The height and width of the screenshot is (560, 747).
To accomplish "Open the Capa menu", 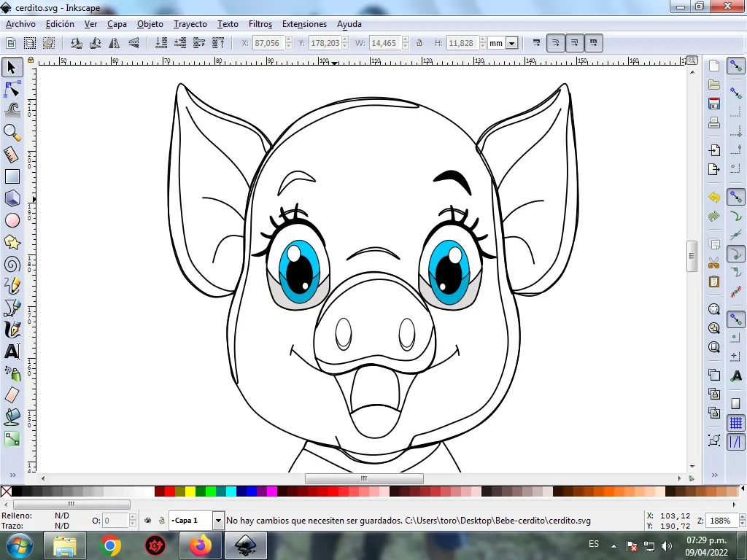I will 117,24.
